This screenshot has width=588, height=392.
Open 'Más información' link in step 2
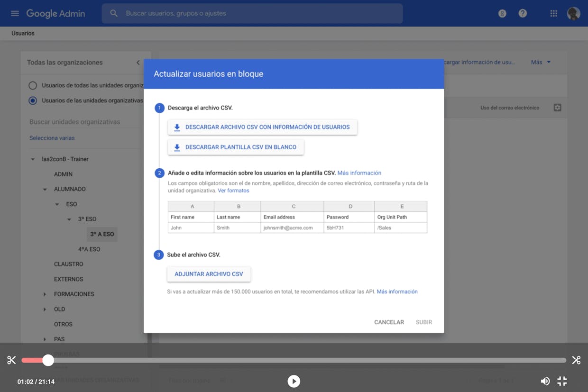[359, 173]
